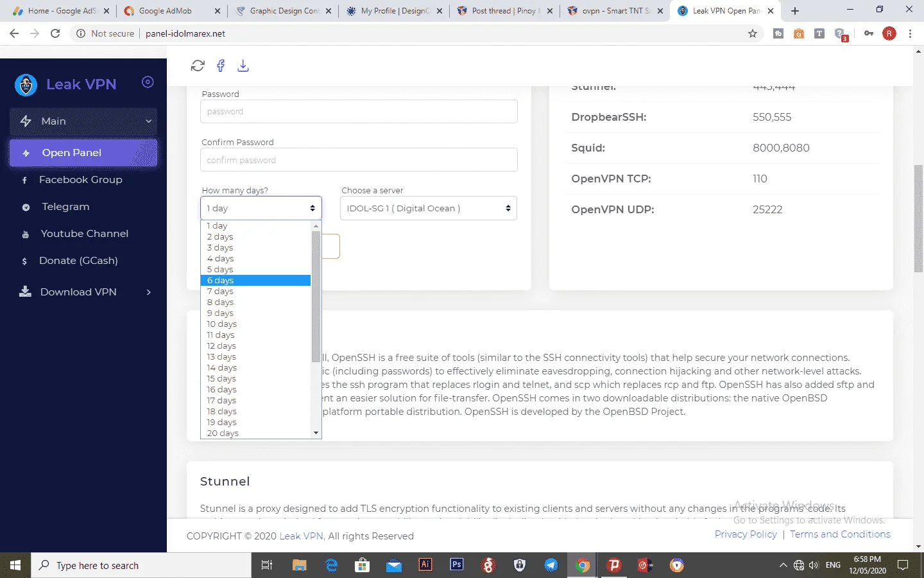Open Telegram sidebar link
Viewport: 924px width, 578px height.
[x=65, y=207]
